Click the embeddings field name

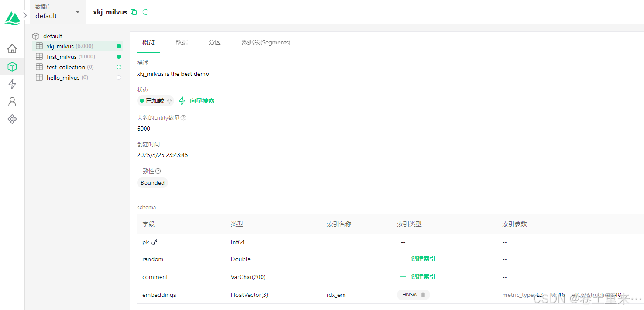click(x=159, y=295)
